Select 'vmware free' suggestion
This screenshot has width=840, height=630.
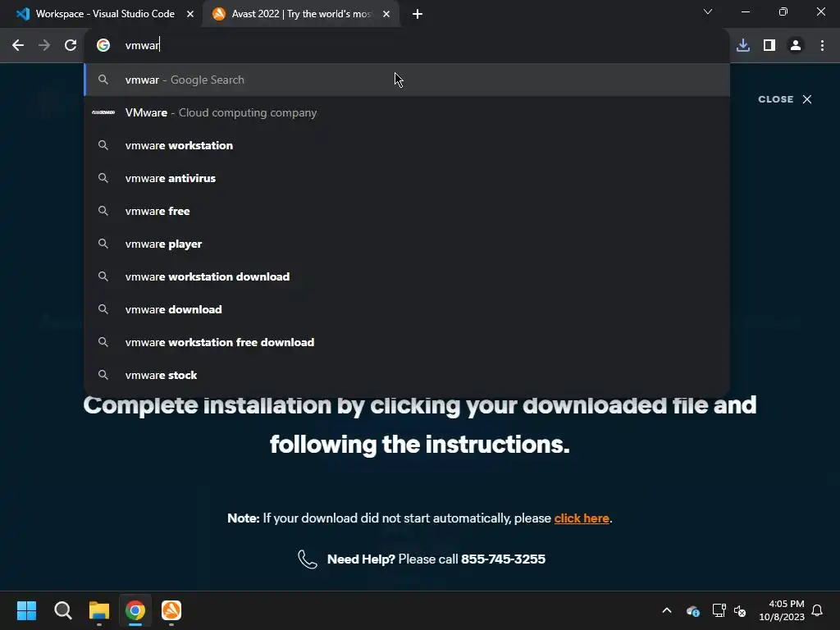point(407,211)
